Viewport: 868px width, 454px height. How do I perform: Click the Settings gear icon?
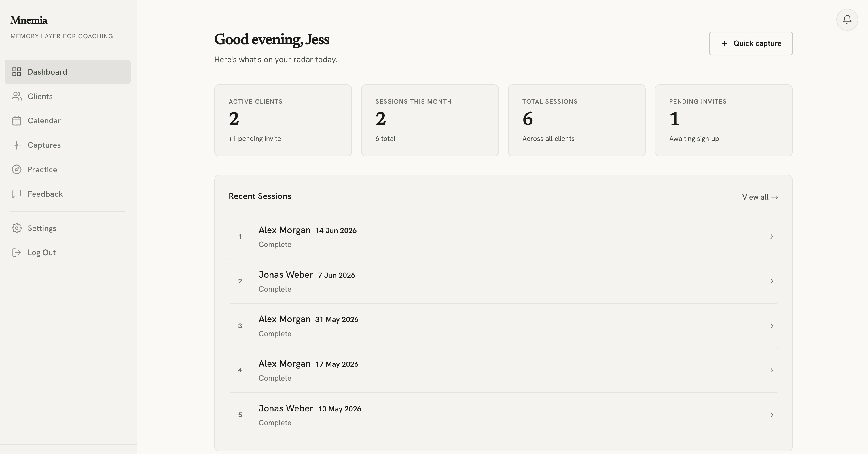pyautogui.click(x=16, y=228)
